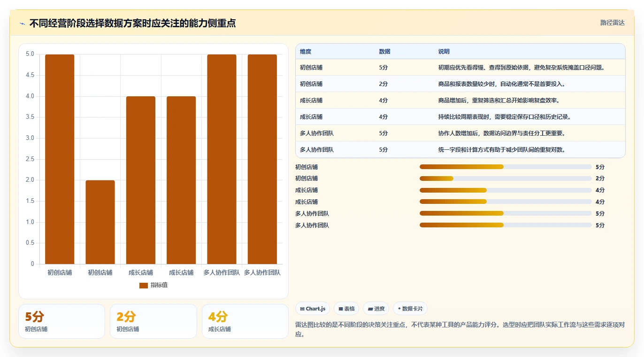Click 多人协作团队 in the 协作人数增加后 row
This screenshot has height=357, width=644.
tap(317, 133)
